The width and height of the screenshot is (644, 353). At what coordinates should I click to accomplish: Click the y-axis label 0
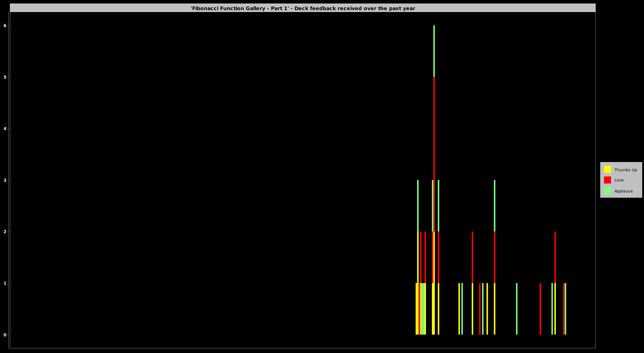click(x=5, y=335)
